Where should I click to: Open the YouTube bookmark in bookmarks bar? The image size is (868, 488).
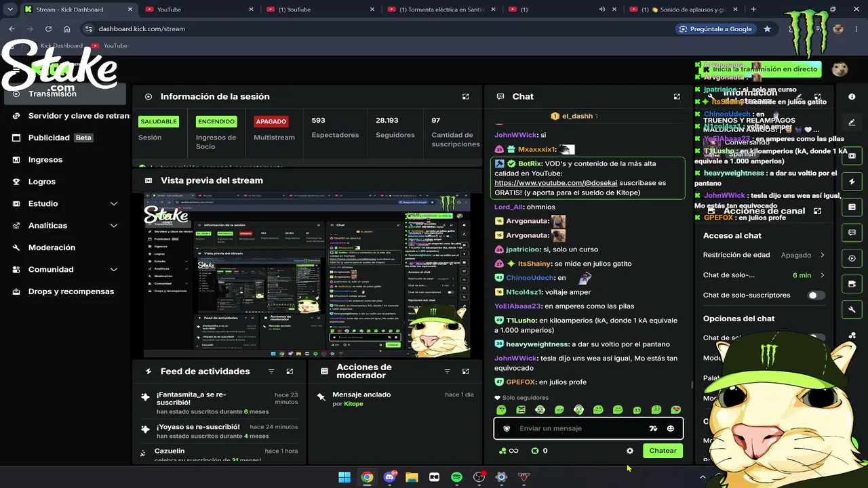point(110,45)
